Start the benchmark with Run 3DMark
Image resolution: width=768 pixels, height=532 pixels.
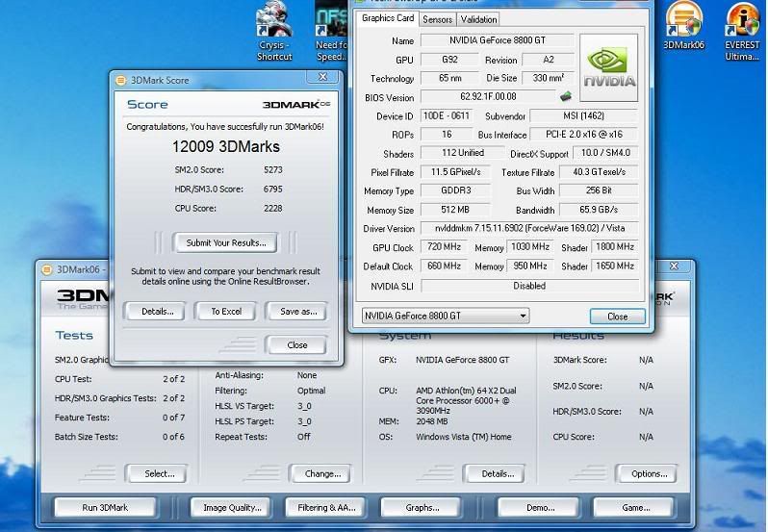click(105, 508)
